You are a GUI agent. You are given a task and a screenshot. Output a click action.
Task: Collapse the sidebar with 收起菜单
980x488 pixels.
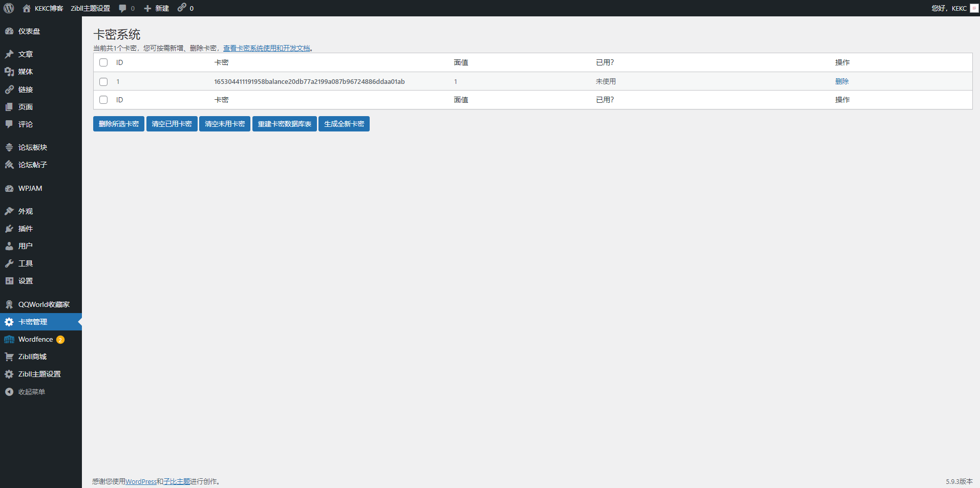click(x=31, y=392)
